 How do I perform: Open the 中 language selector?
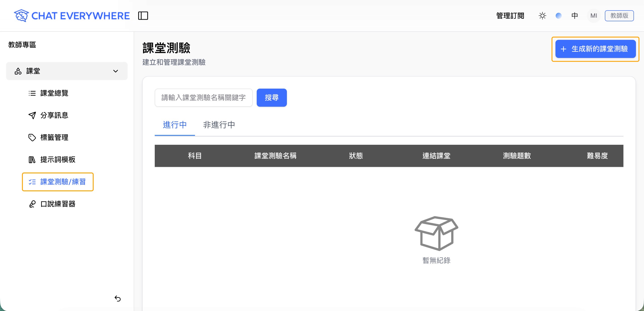coord(575,15)
